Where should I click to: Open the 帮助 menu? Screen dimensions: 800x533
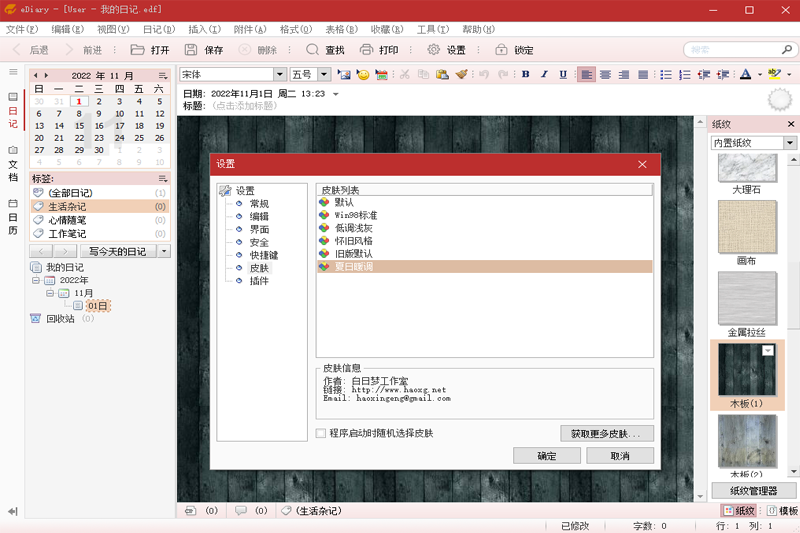(479, 30)
